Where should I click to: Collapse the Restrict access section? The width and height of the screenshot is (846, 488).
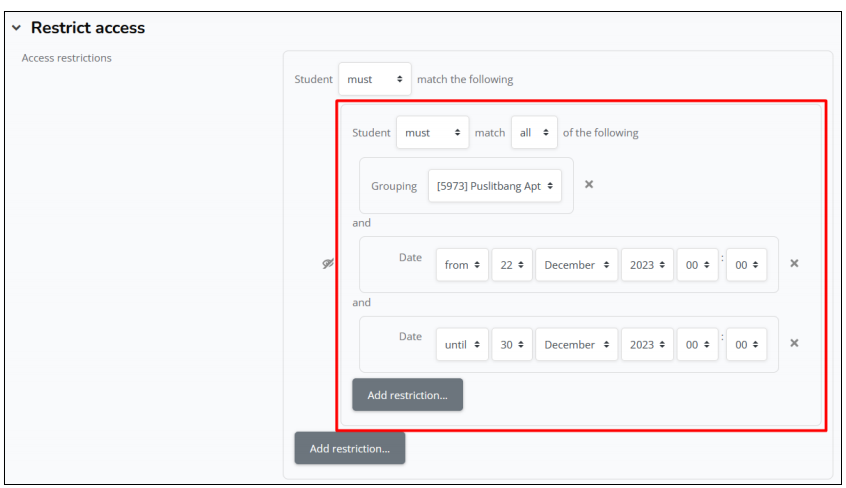[x=16, y=28]
